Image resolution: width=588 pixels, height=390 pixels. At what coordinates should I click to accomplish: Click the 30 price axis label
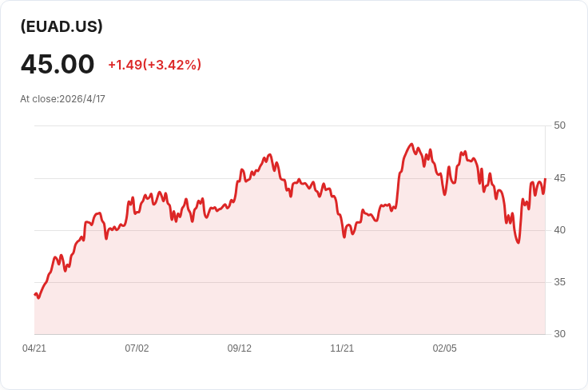coord(559,334)
